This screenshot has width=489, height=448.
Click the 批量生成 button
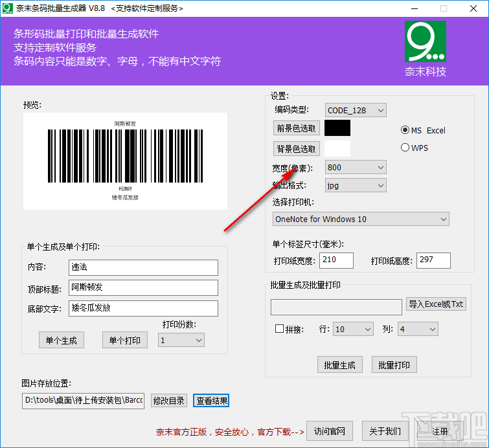[340, 364]
